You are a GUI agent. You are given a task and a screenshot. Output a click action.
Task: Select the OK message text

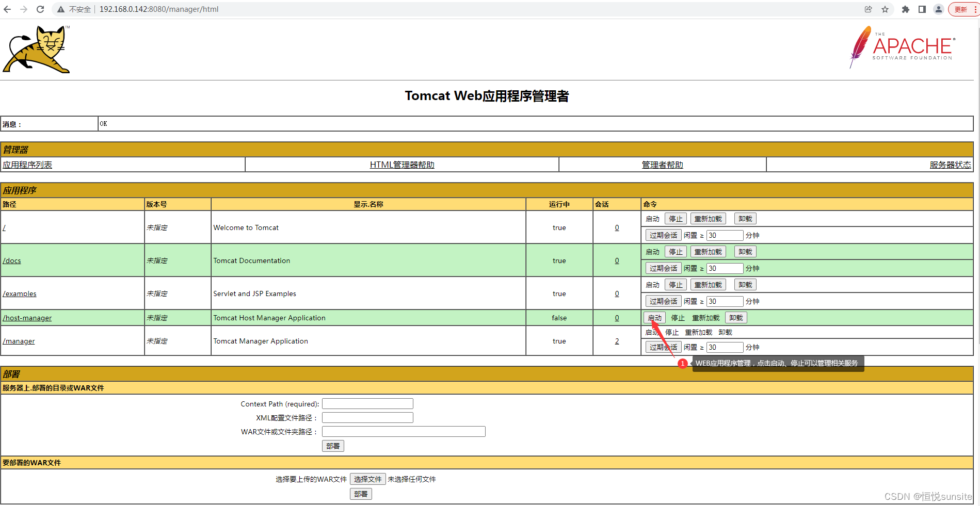coord(103,124)
